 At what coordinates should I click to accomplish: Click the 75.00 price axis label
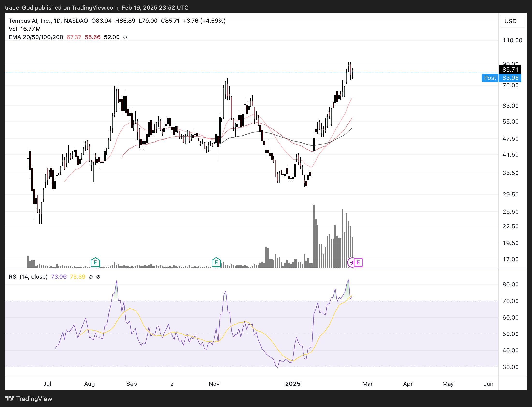coord(511,85)
